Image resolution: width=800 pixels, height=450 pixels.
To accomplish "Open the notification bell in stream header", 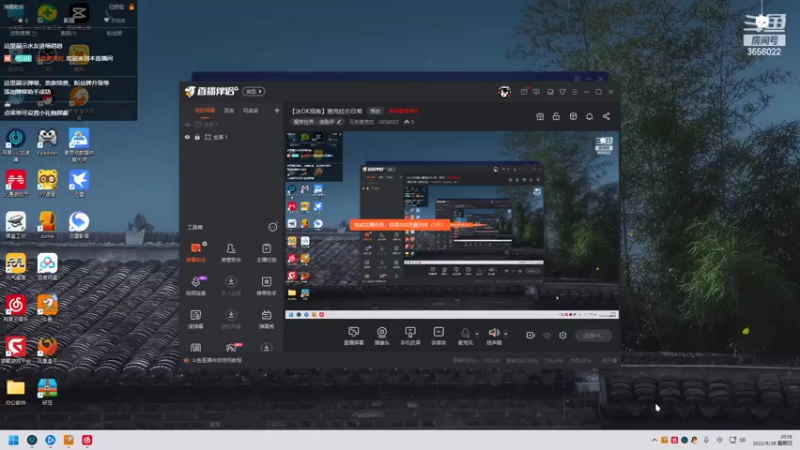I will (589, 116).
